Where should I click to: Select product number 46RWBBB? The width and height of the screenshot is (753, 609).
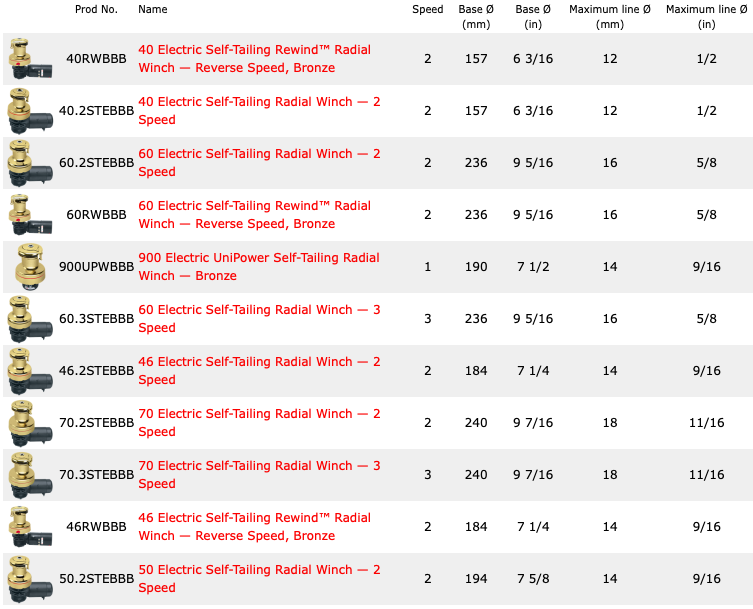click(97, 527)
